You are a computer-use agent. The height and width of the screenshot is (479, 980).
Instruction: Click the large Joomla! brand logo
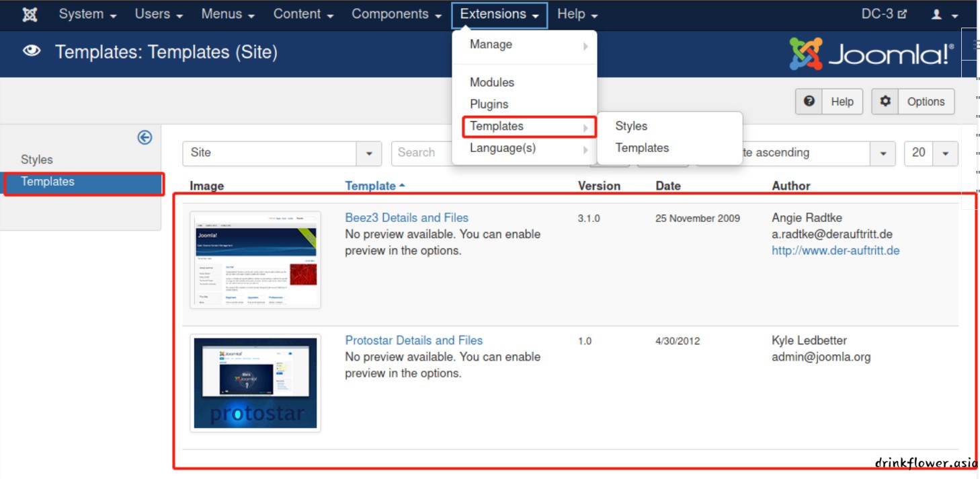[x=872, y=54]
